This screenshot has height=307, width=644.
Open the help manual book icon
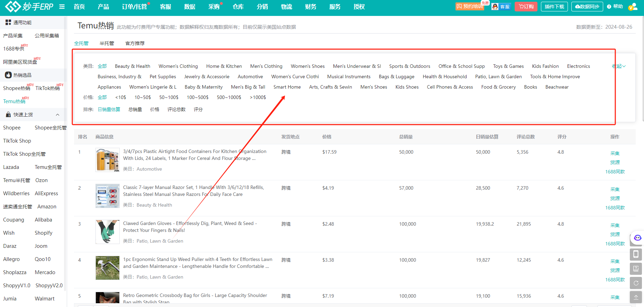[636, 269]
